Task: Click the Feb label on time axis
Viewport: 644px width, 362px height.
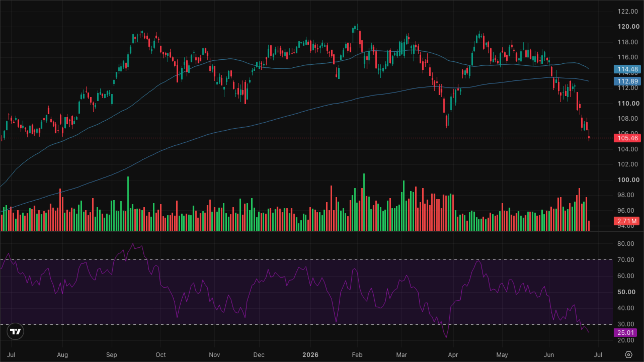Action: pyautogui.click(x=357, y=355)
